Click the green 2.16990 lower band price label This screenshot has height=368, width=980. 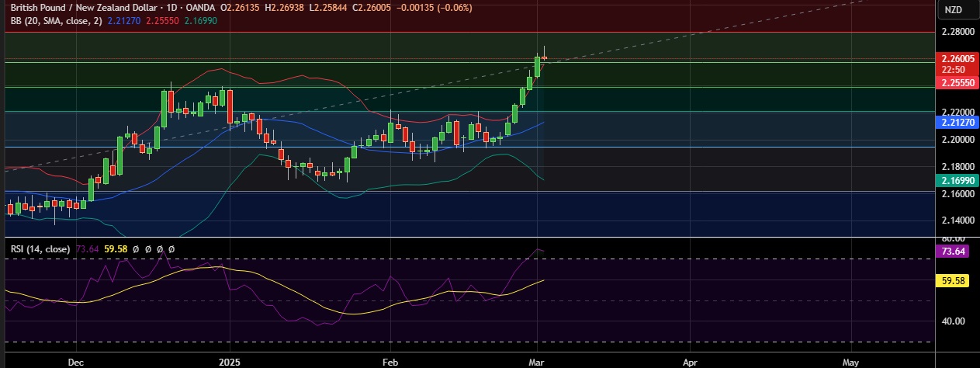(x=957, y=180)
